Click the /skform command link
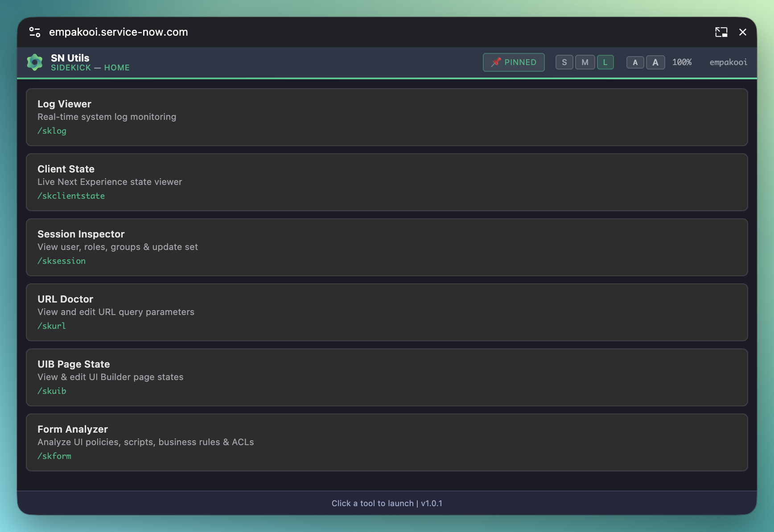The image size is (774, 532). click(54, 456)
